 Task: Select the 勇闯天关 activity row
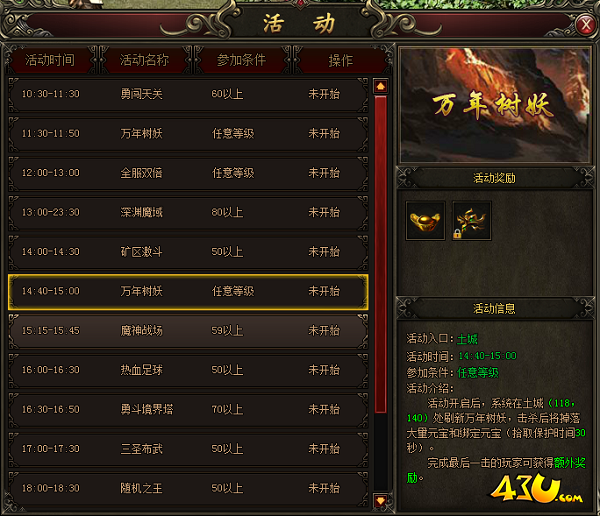click(x=188, y=94)
